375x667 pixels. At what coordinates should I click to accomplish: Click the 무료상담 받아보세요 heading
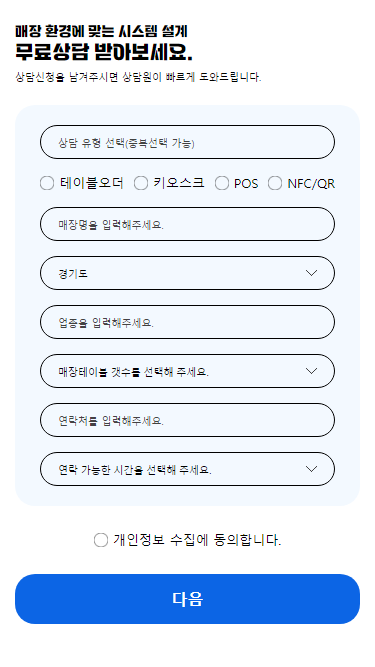point(104,52)
